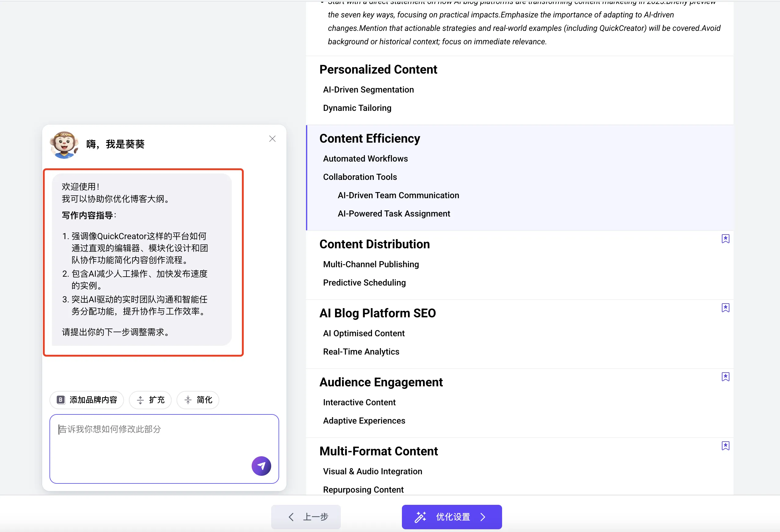780x532 pixels.
Task: Send the message with paper plane button
Action: click(x=261, y=466)
